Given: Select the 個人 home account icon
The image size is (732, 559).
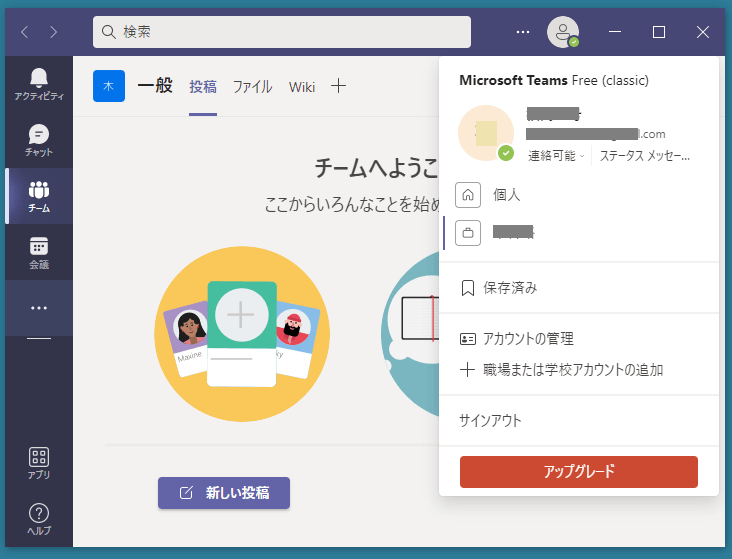Looking at the screenshot, I should point(468,195).
